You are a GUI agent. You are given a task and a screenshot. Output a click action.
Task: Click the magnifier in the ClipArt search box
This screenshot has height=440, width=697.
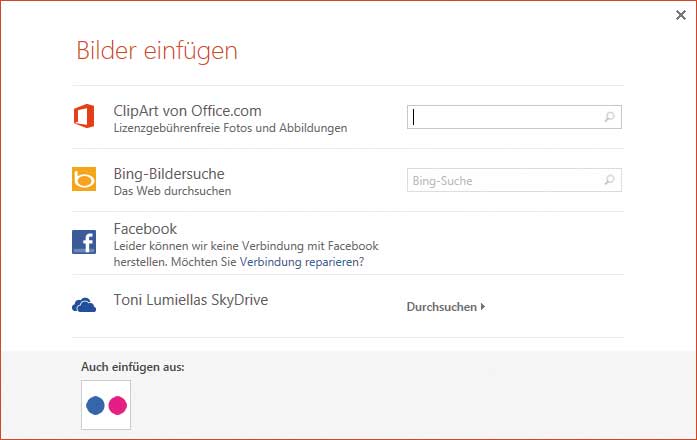pyautogui.click(x=609, y=117)
